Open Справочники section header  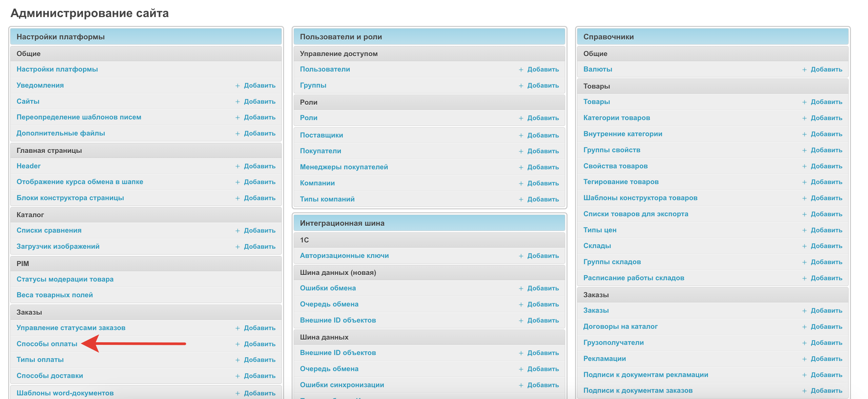tap(608, 37)
